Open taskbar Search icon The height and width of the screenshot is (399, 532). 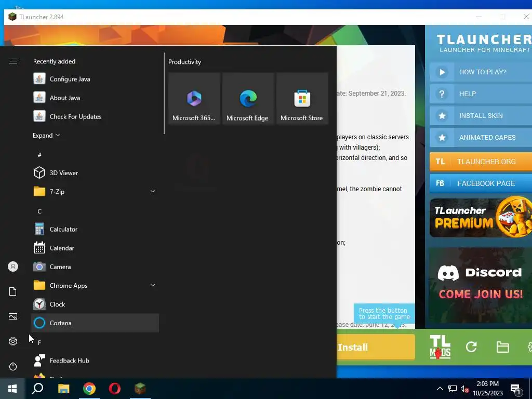(37, 389)
